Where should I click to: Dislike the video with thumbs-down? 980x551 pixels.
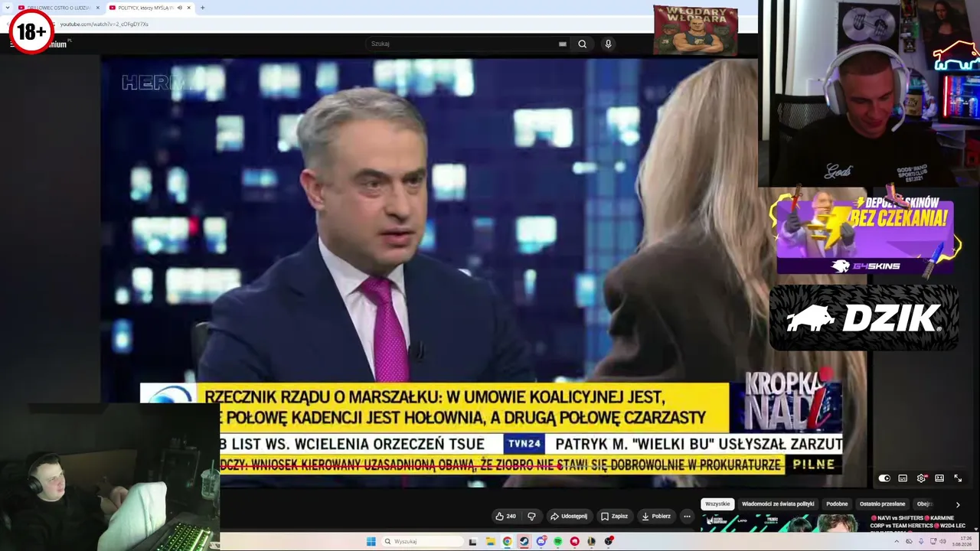(531, 517)
